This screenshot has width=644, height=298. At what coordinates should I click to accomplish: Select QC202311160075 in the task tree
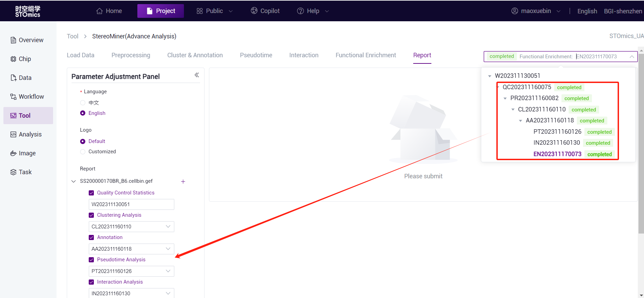(x=527, y=87)
